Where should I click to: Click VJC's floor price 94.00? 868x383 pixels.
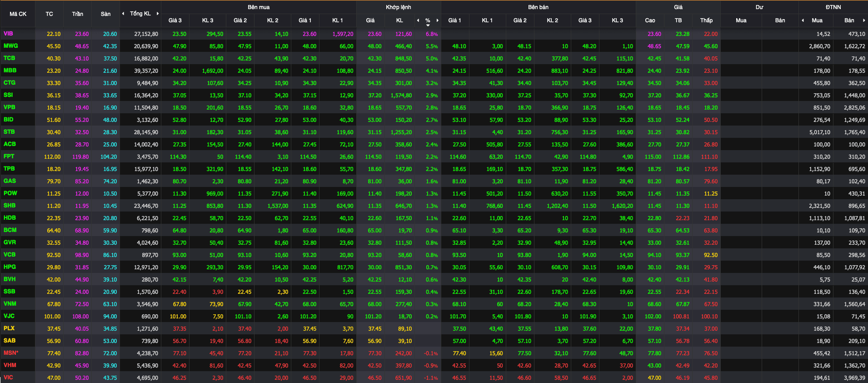point(110,317)
